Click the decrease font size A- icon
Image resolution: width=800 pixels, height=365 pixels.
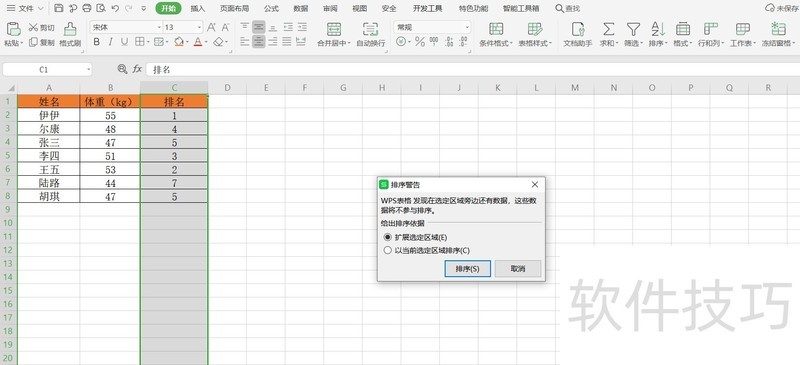226,28
